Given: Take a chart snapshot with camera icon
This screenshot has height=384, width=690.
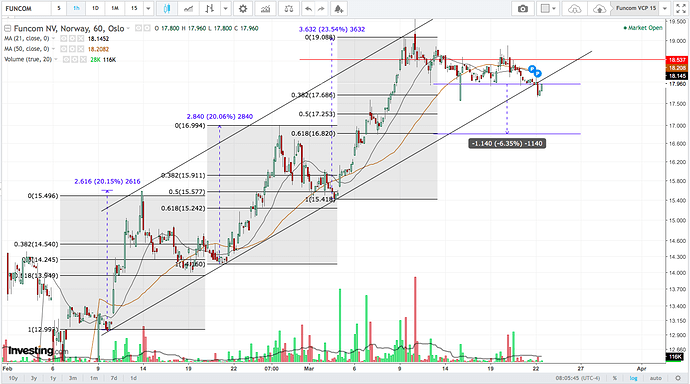Looking at the screenshot, I should [523, 8].
